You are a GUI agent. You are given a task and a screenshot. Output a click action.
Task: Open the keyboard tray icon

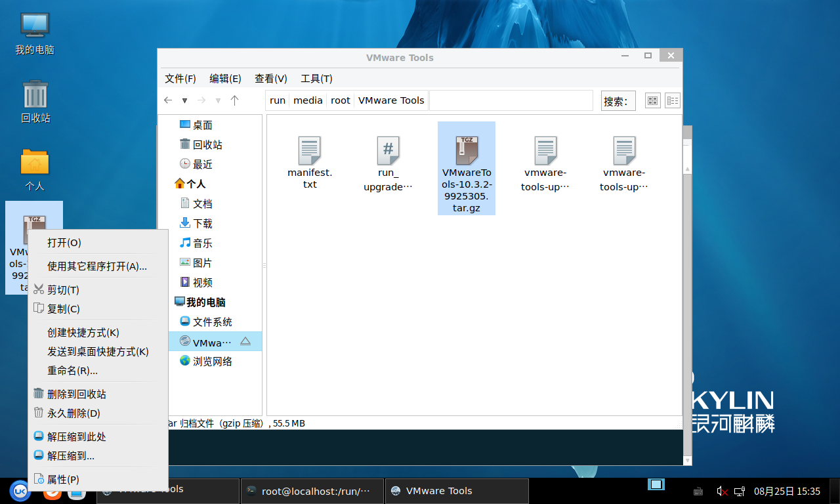click(x=698, y=491)
